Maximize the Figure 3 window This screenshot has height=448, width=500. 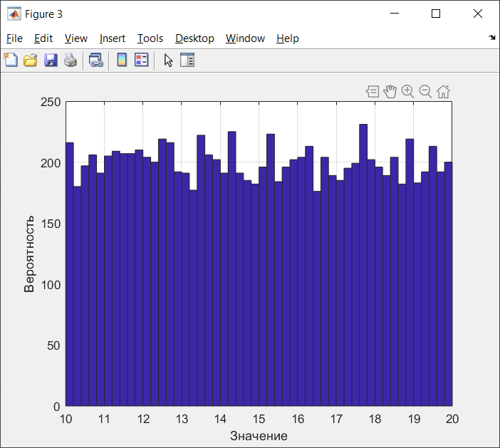(436, 14)
